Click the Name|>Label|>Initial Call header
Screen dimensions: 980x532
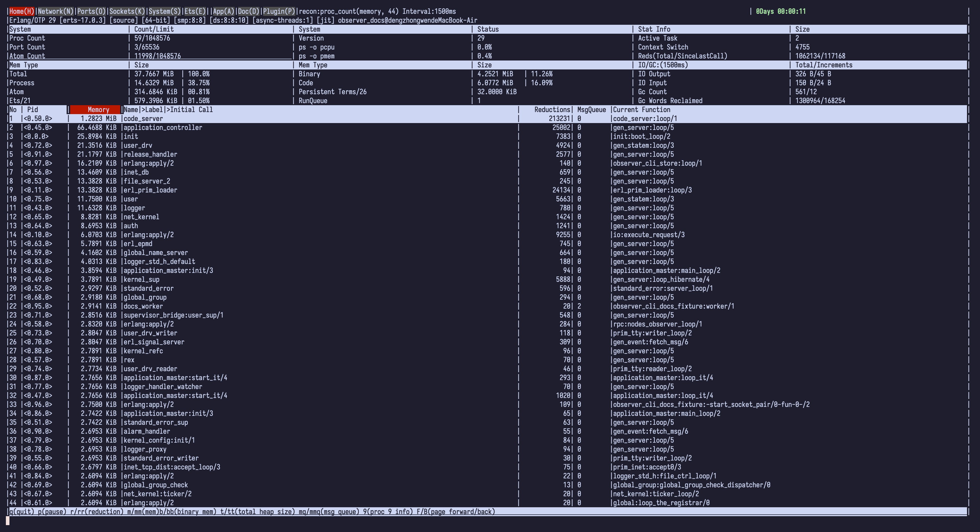pyautogui.click(x=168, y=110)
